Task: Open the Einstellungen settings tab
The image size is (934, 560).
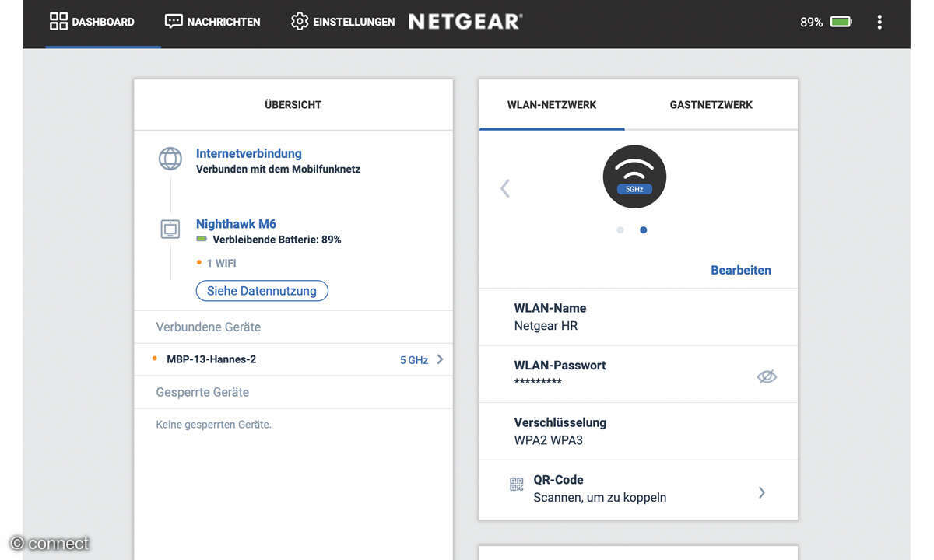Action: pos(342,22)
